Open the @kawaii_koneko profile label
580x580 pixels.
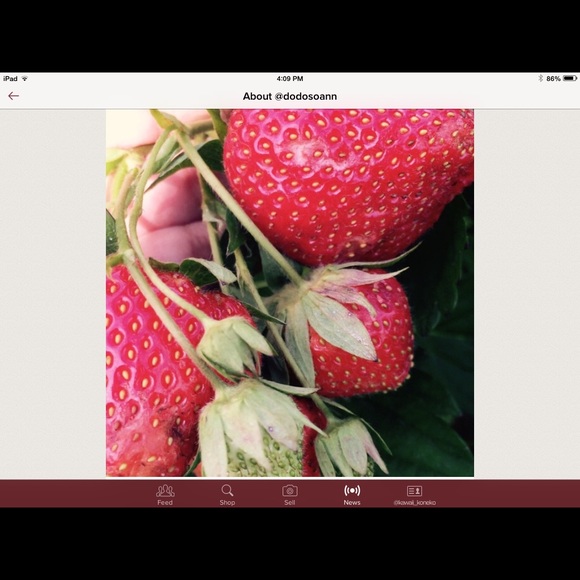(x=414, y=503)
